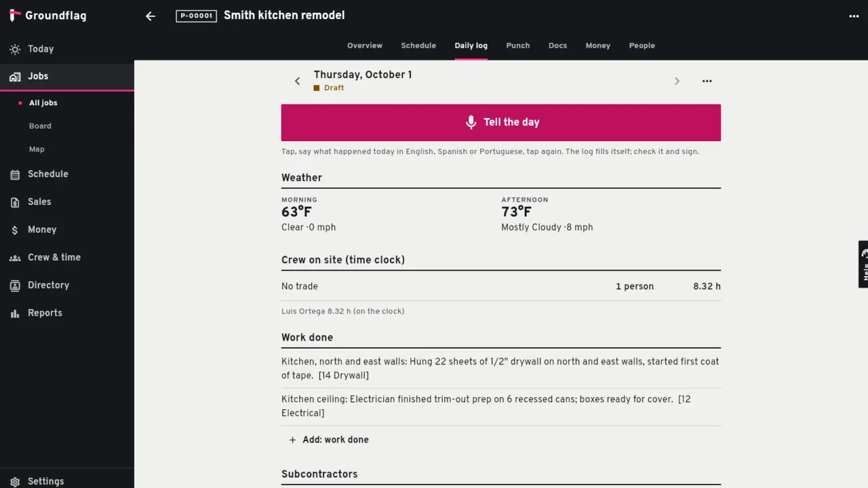The image size is (868, 488).
Task: Open Reports via the bar chart icon
Action: tap(15, 314)
